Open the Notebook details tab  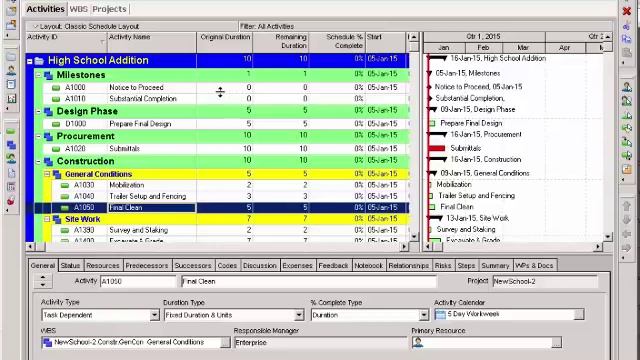[x=369, y=266]
